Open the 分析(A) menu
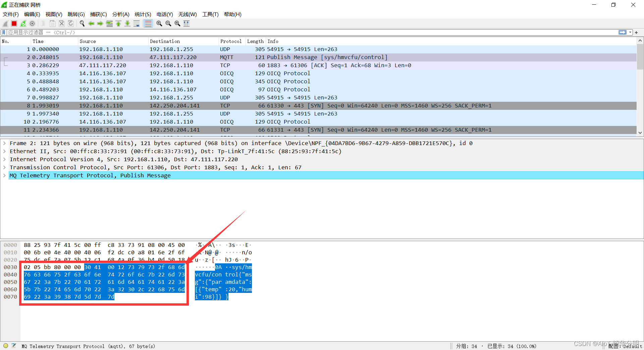The image size is (644, 350). pos(120,14)
